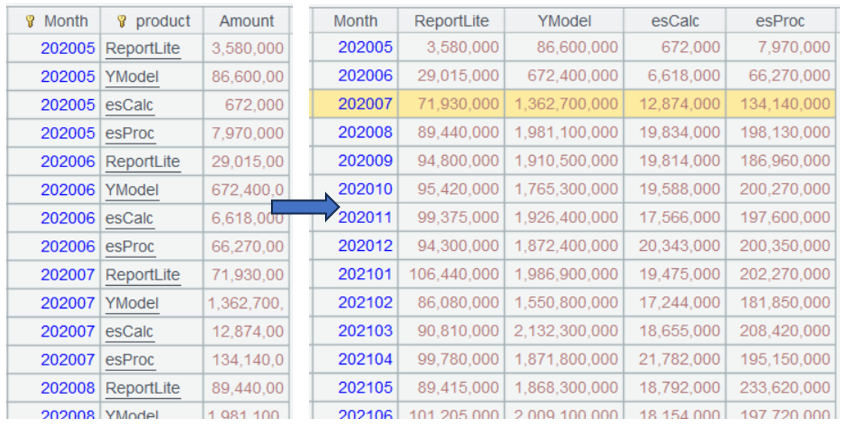The height and width of the screenshot is (430, 845).
Task: Click the 233,620,000 esProc value
Action: (783, 387)
